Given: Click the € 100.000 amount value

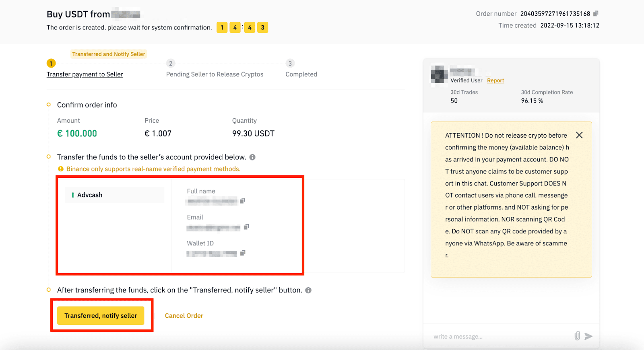Looking at the screenshot, I should pyautogui.click(x=77, y=134).
